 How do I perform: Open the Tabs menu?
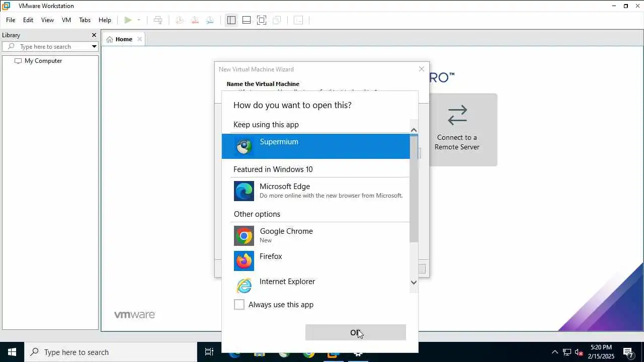(85, 20)
